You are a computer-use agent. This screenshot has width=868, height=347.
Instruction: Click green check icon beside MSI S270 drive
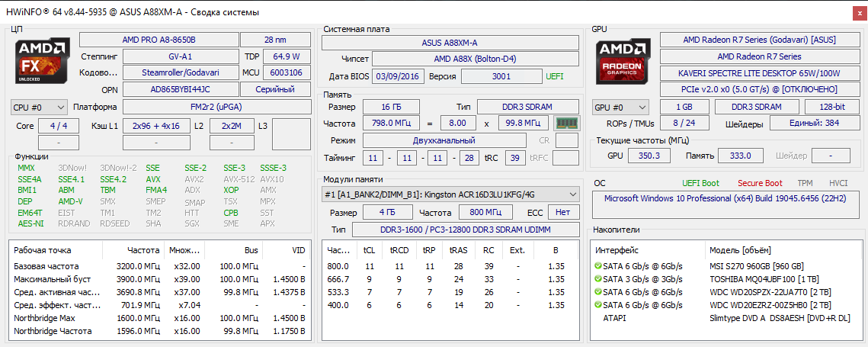tap(598, 266)
